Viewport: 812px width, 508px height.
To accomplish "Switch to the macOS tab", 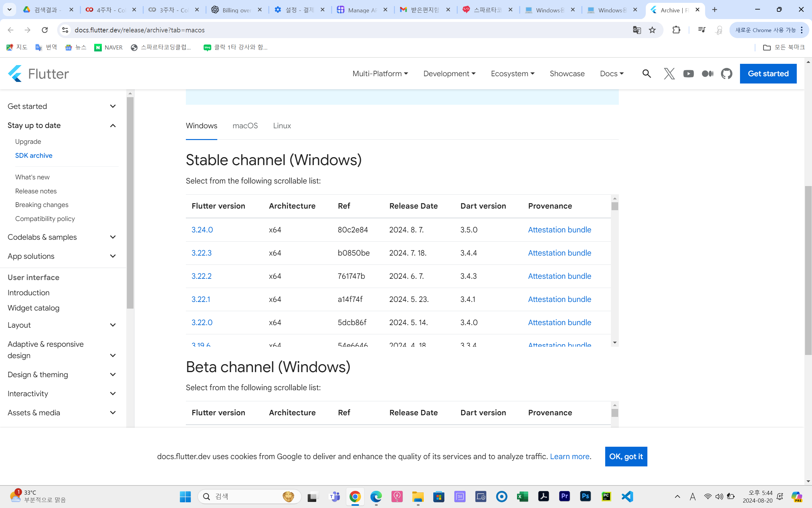I will pos(245,126).
